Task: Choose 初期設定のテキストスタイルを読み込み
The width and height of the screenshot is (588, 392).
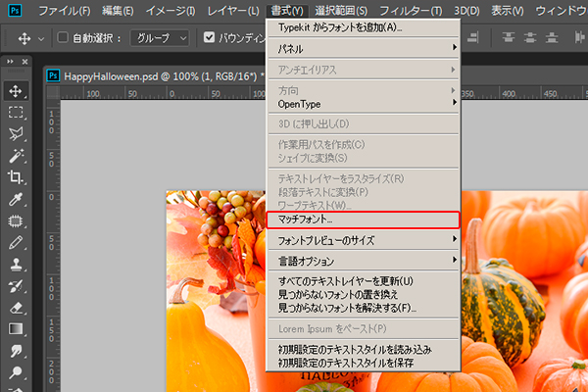Action: coord(363,350)
